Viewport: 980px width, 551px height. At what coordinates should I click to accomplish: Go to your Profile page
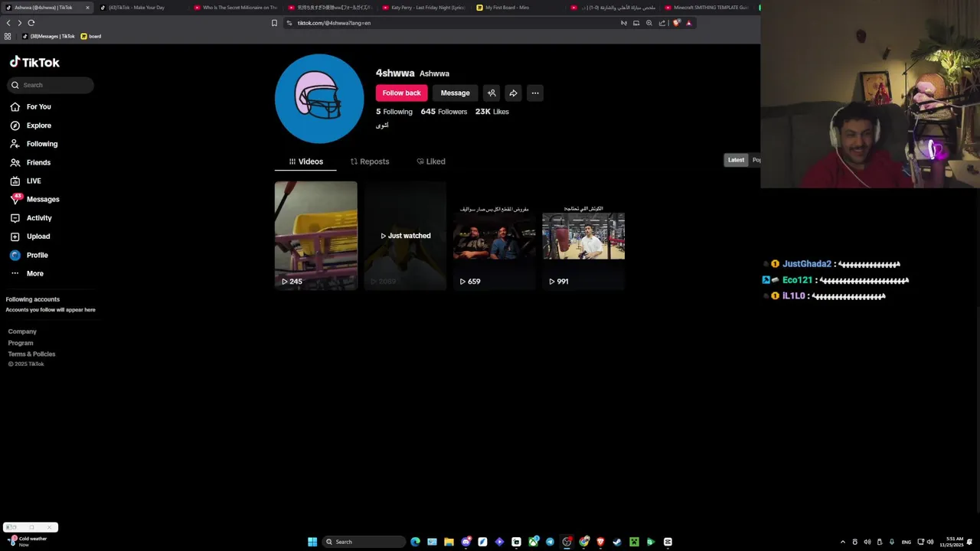[x=29, y=255]
